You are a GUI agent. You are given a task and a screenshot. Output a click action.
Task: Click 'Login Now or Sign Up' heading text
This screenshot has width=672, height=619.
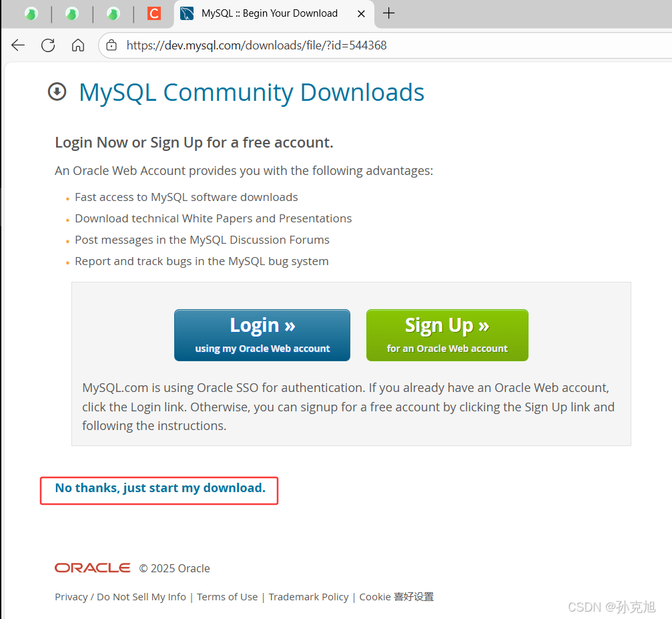[x=194, y=142]
